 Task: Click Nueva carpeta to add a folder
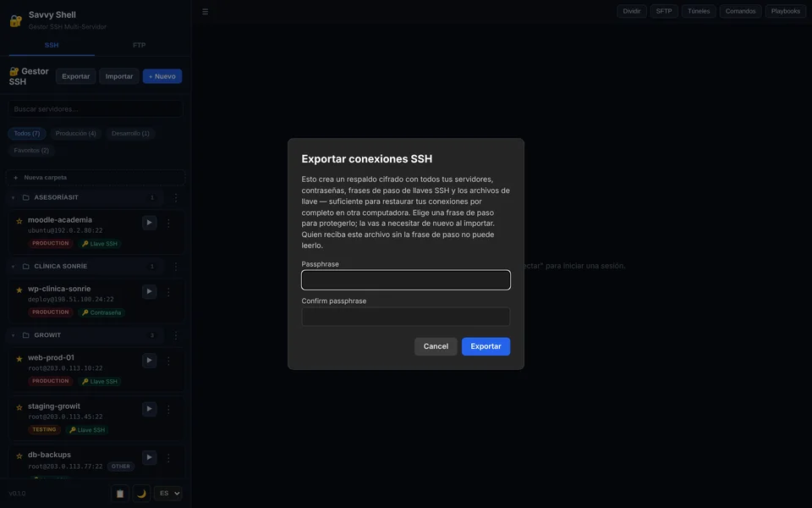96,177
